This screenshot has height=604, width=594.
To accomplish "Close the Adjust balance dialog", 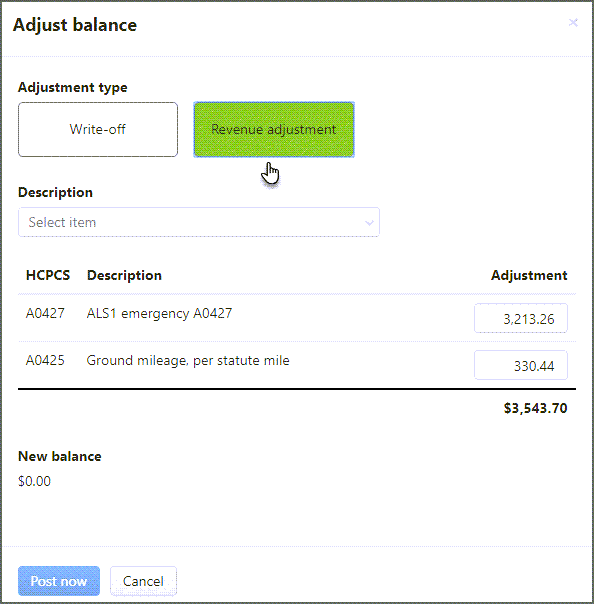I will point(573,23).
